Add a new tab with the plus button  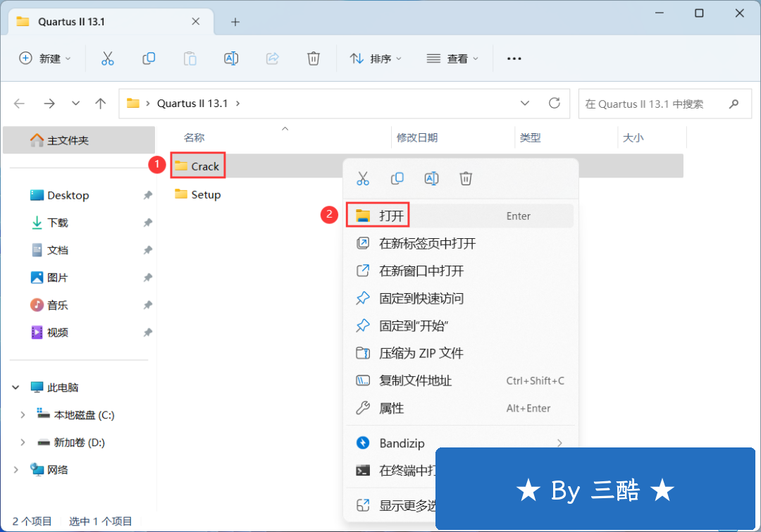pos(235,22)
